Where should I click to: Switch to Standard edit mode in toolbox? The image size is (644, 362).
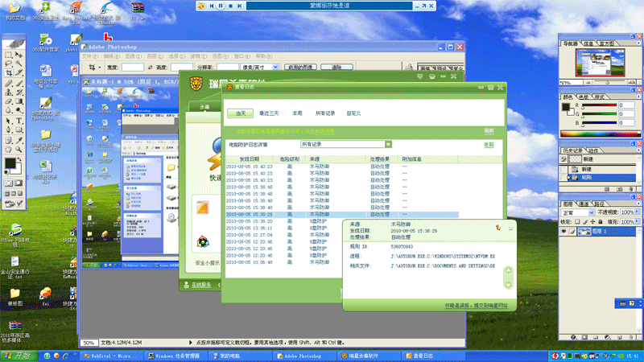pyautogui.click(x=9, y=183)
